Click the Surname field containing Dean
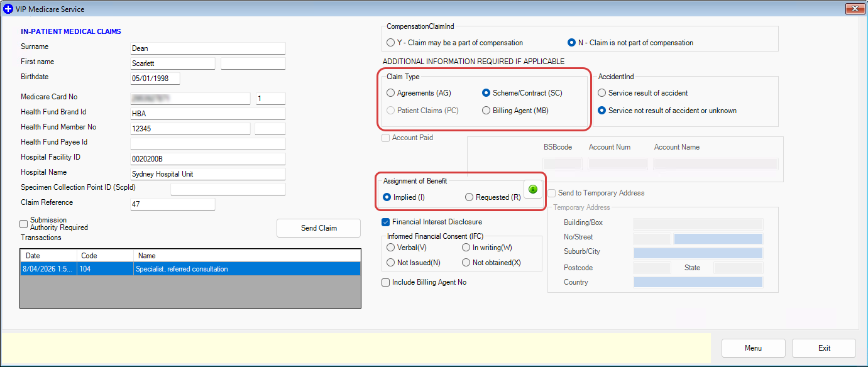Image resolution: width=868 pixels, height=367 pixels. 207,48
